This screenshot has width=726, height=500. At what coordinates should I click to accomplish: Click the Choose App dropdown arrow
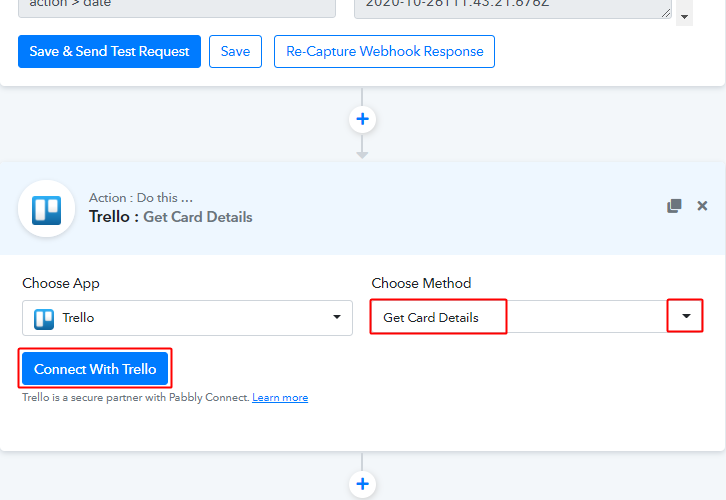pos(337,317)
